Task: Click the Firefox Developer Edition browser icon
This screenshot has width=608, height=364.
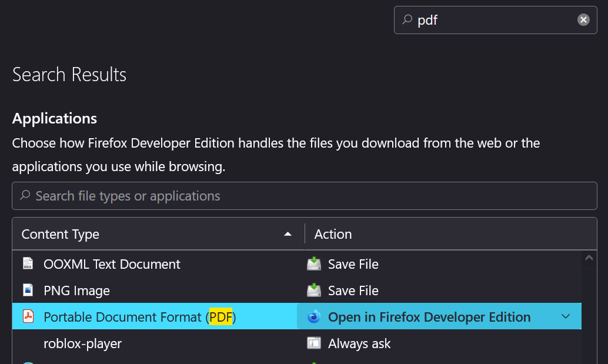Action: [313, 316]
